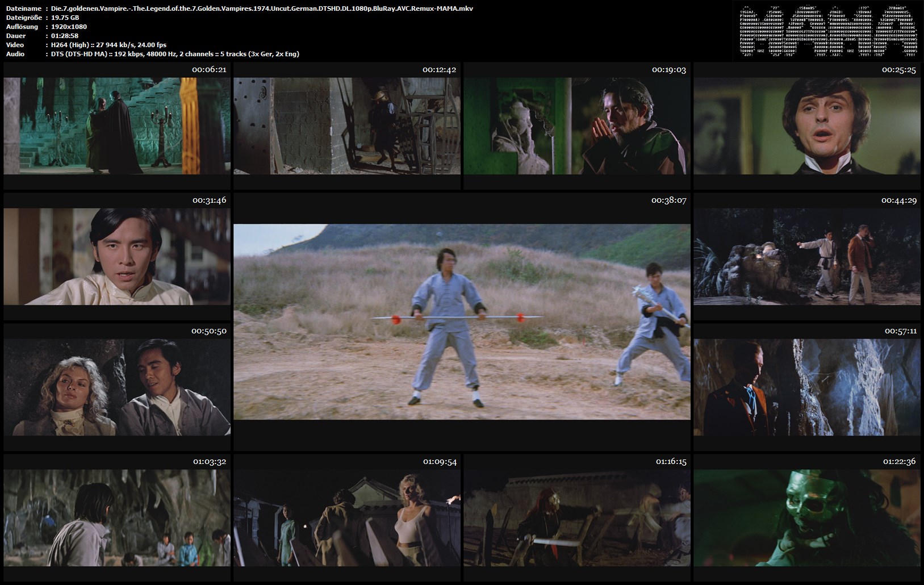The image size is (924, 585).
Task: Click the video codec line starting "H264 (High)"
Action: tap(108, 45)
